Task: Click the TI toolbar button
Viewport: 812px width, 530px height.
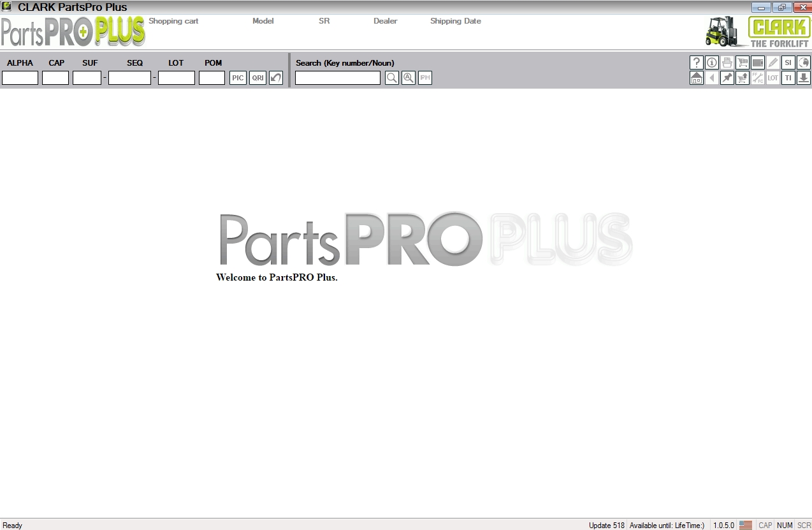Action: (x=788, y=78)
